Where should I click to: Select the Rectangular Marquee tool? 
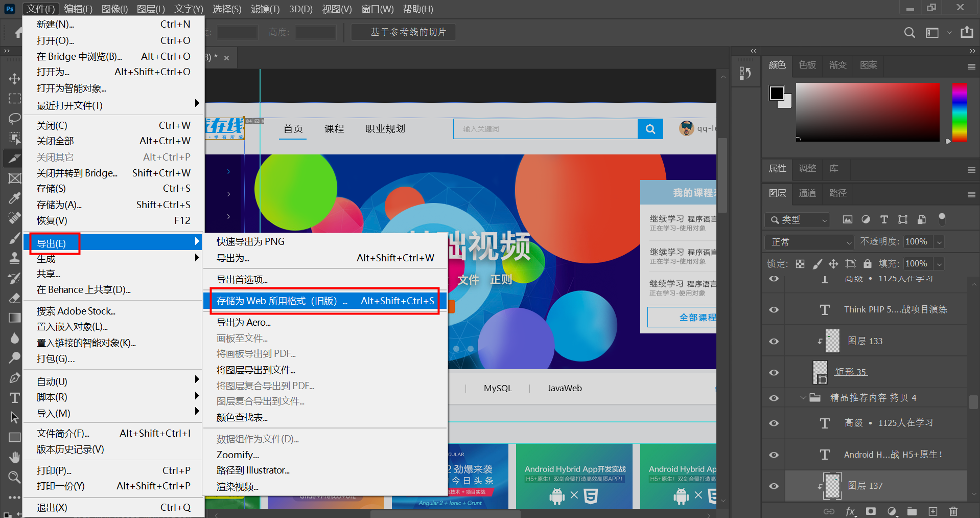coord(14,99)
